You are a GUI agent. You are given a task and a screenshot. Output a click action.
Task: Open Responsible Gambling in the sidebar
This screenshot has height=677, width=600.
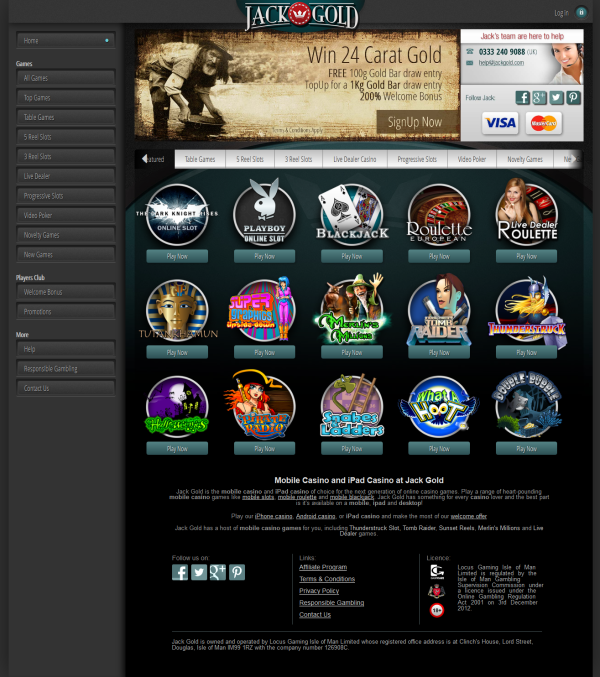[66, 369]
